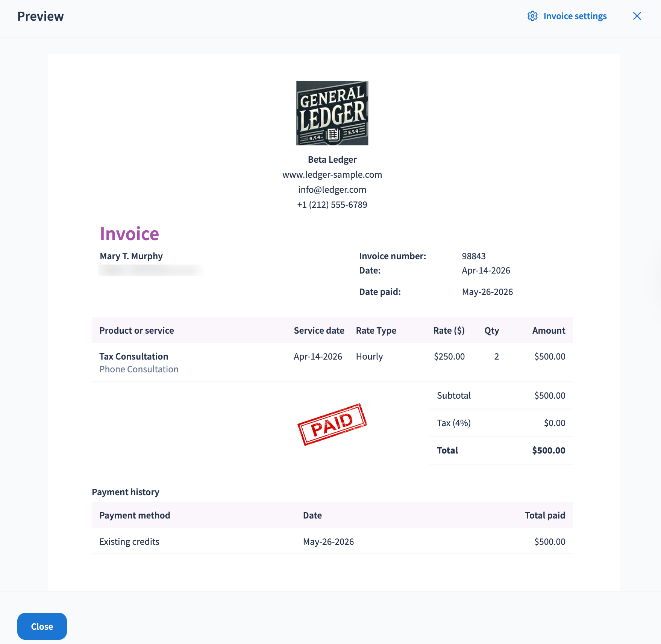Click the www.ledger-sample.com website text
Screen dimensions: 661x644
pyautogui.click(x=332, y=175)
